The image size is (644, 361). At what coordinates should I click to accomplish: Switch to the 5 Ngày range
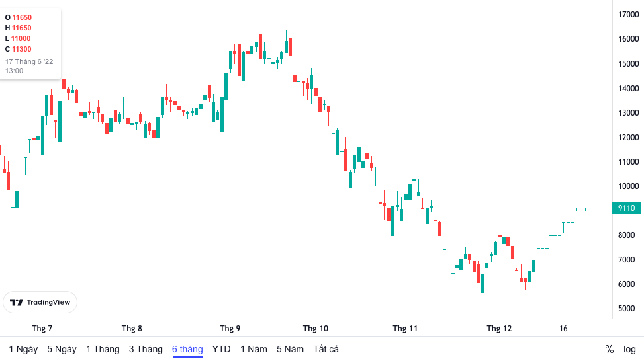coord(62,349)
